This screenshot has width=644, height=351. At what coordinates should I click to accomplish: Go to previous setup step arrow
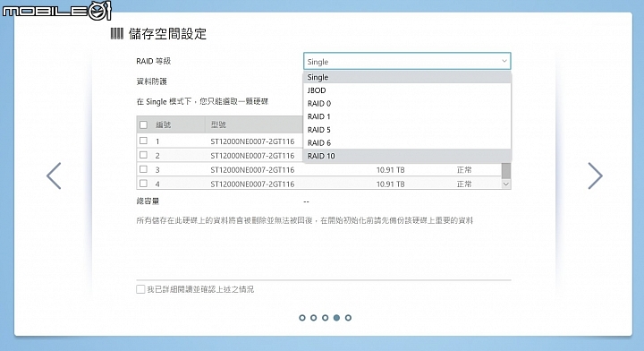(54, 175)
